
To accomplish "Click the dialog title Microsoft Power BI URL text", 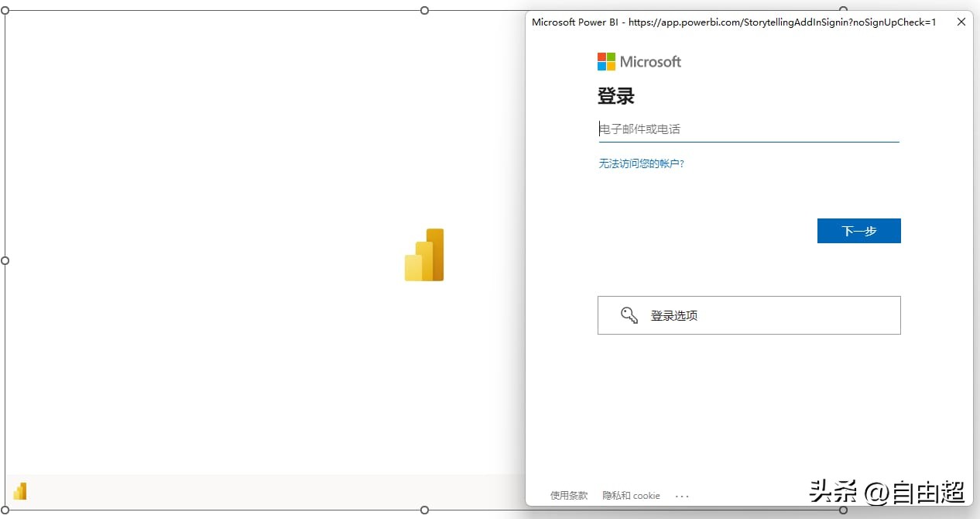I will 734,22.
